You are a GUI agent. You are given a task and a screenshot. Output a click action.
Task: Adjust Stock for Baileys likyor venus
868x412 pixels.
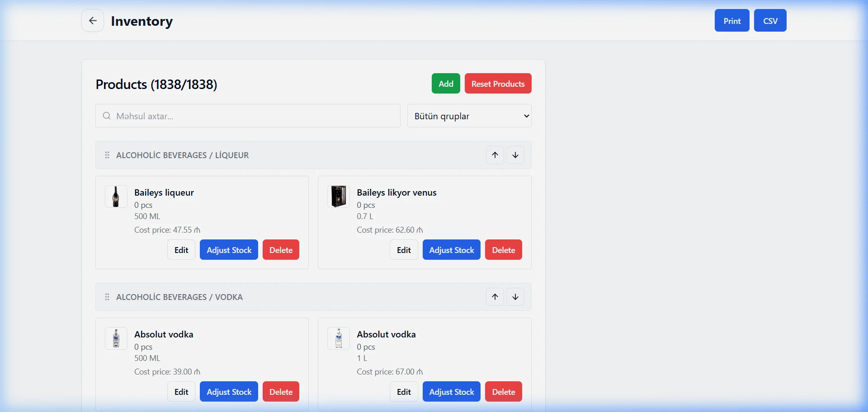pyautogui.click(x=452, y=250)
